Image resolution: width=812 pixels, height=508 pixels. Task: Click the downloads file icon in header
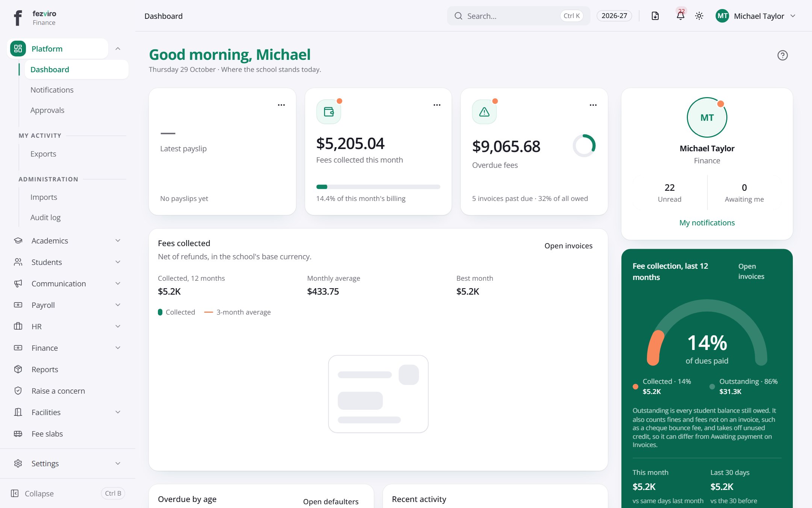pyautogui.click(x=655, y=16)
